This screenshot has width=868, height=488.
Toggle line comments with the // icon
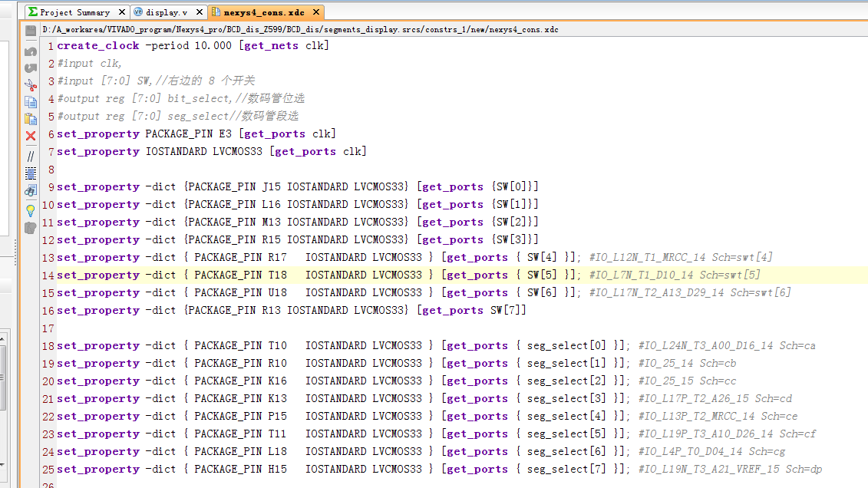(31, 157)
